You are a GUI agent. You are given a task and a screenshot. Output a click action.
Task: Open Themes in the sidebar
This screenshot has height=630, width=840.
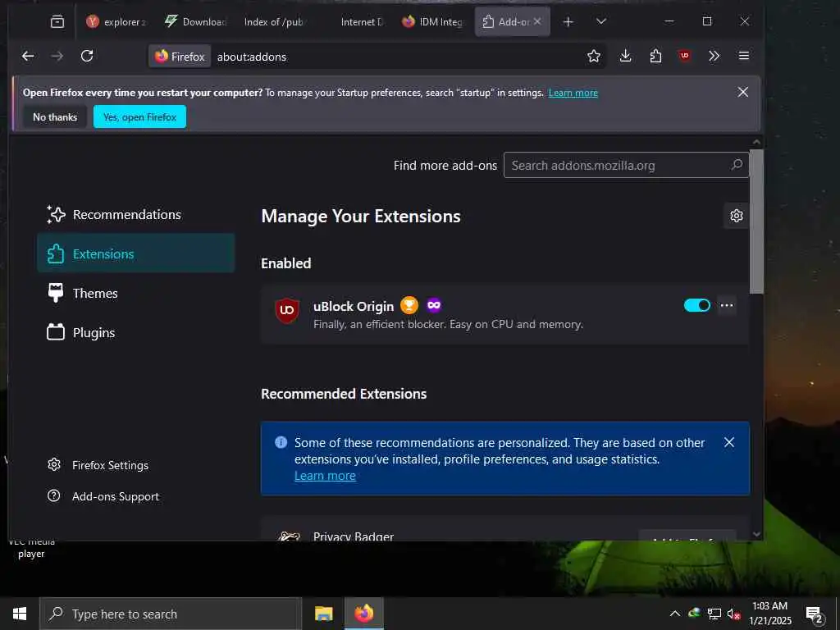pyautogui.click(x=136, y=293)
